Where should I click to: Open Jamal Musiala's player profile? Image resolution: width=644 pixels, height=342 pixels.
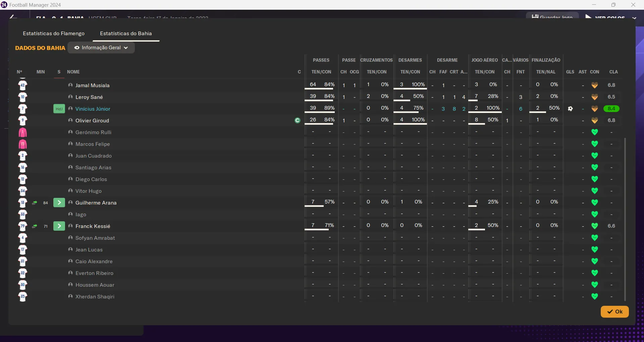tap(93, 85)
